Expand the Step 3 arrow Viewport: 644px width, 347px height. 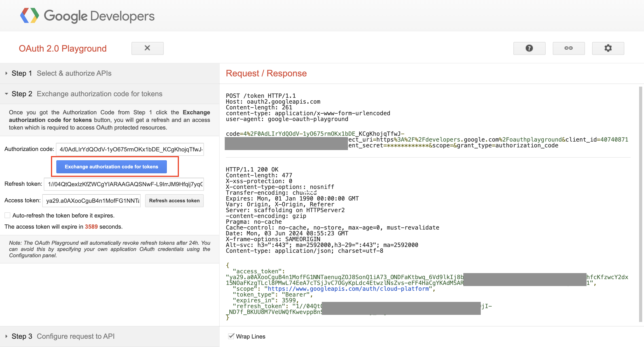[6, 336]
